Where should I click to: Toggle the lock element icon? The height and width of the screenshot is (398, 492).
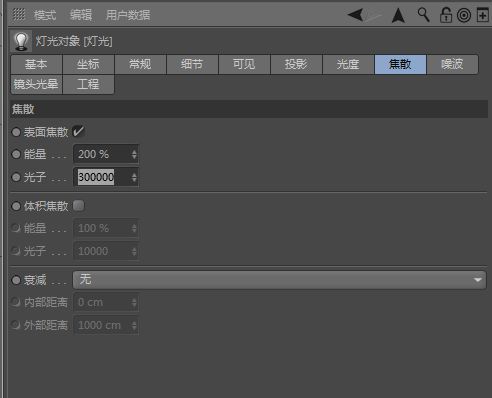click(446, 15)
